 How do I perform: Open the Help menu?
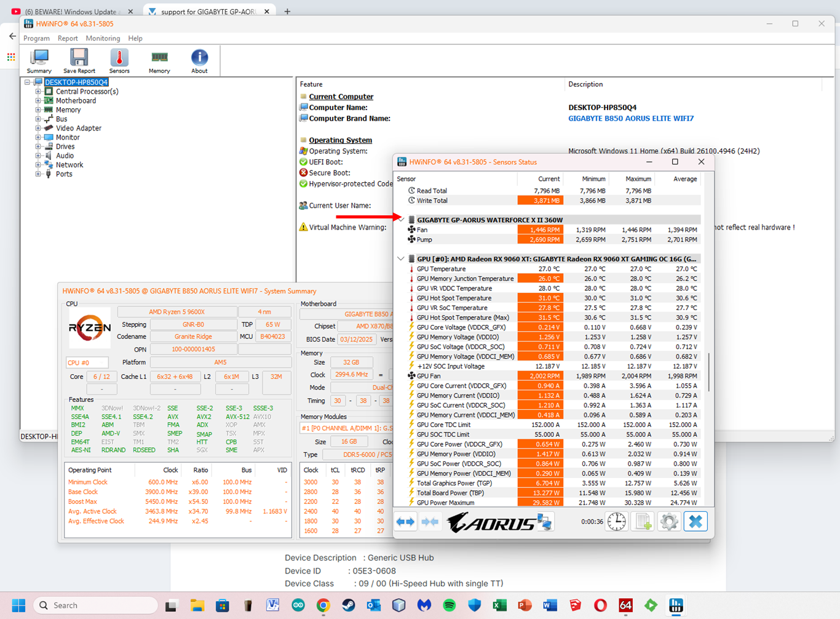[135, 38]
